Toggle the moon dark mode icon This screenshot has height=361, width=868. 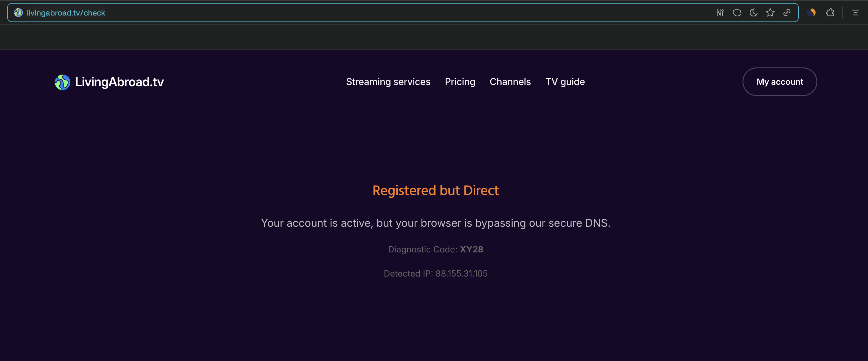click(x=754, y=13)
